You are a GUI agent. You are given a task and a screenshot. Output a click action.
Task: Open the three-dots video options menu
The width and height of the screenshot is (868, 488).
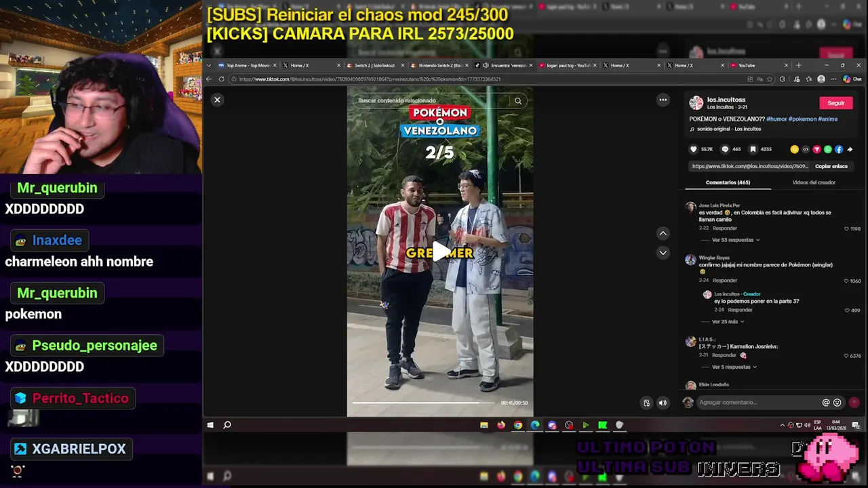663,100
